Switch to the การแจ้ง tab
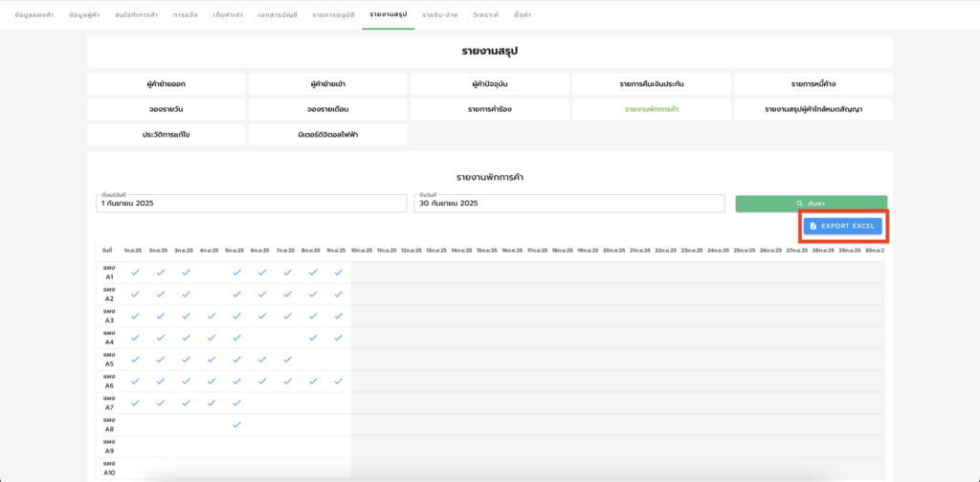Screen dimensions: 980x482 pyautogui.click(x=186, y=14)
